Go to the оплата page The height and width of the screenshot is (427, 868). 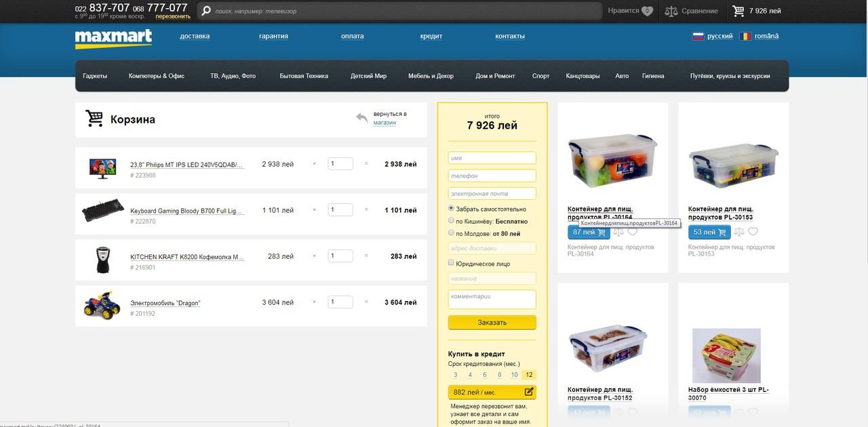click(x=353, y=37)
